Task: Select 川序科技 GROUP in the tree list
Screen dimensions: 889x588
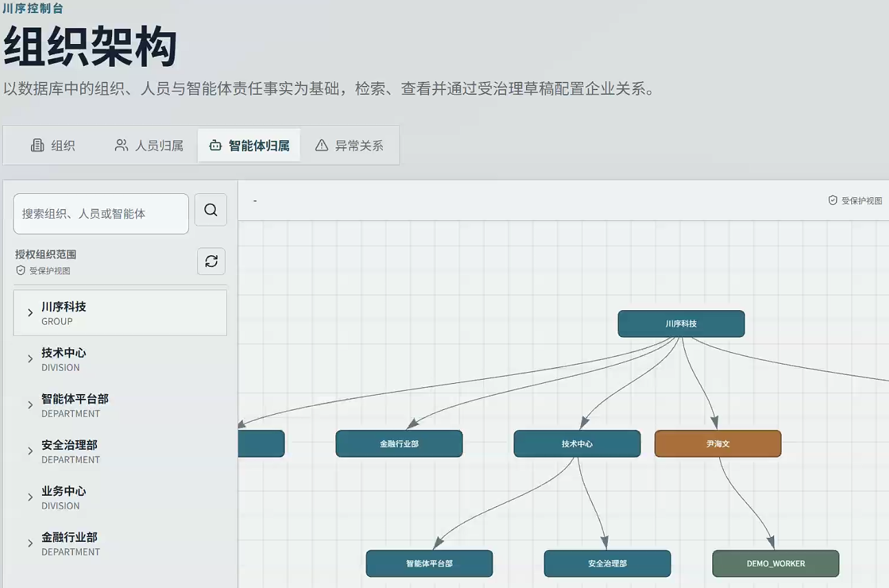Action: (120, 313)
